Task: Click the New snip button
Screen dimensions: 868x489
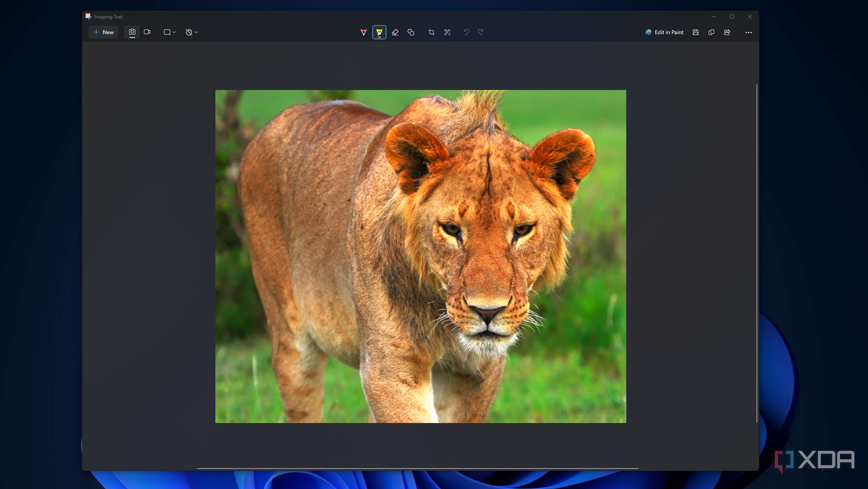Action: click(x=104, y=32)
